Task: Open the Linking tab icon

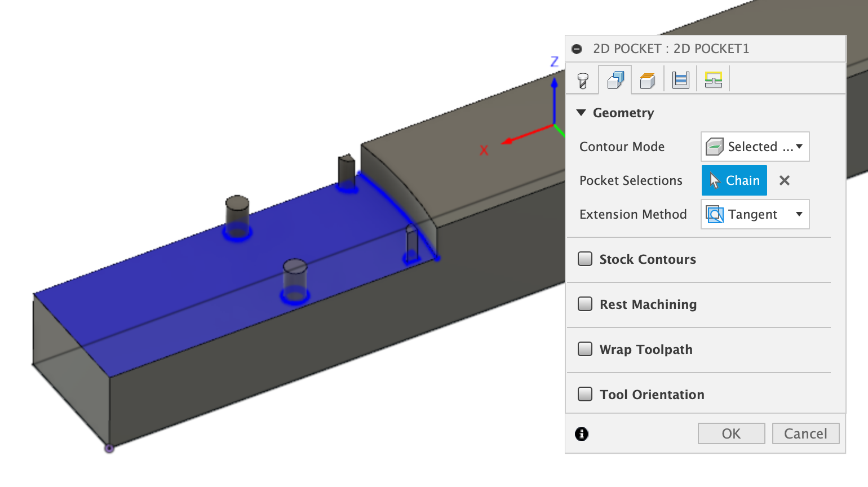Action: [x=713, y=79]
